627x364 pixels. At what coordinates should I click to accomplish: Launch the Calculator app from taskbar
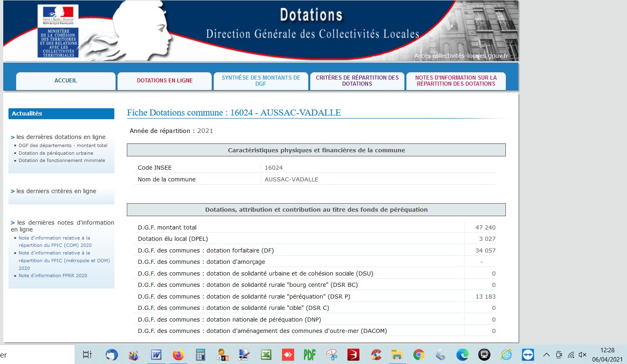(x=200, y=355)
